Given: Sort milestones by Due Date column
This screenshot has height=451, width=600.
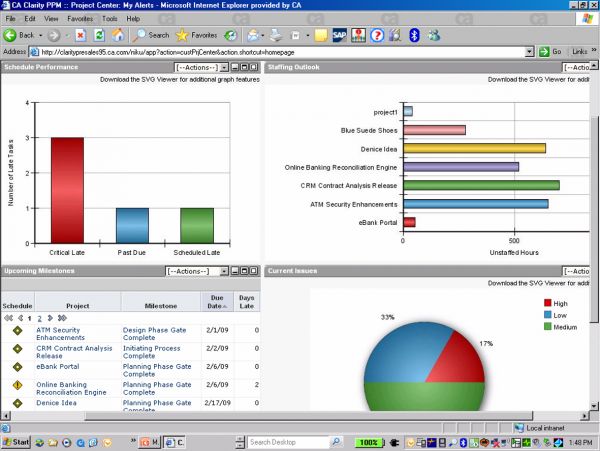Looking at the screenshot, I should [x=217, y=302].
